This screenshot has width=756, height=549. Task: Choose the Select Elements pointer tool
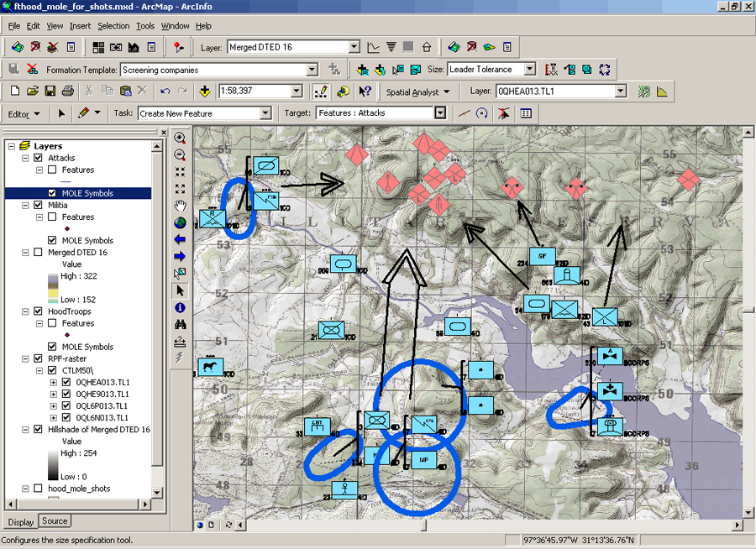[x=180, y=290]
